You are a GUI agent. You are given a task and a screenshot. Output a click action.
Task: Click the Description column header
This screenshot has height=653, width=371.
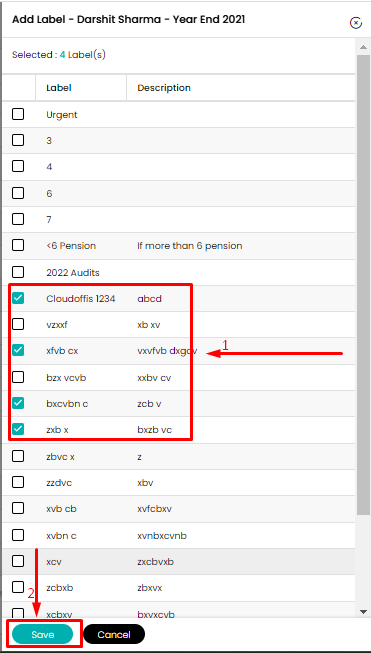click(164, 88)
